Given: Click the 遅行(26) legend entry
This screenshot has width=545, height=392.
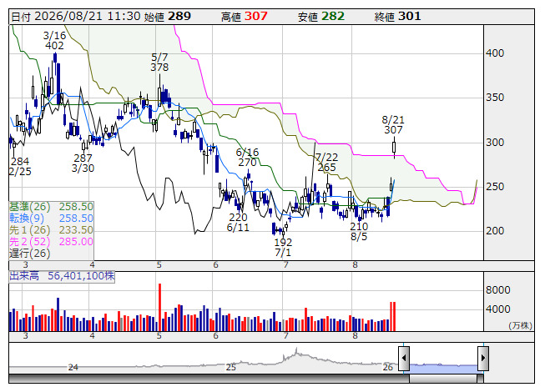Looking at the screenshot, I should pos(30,254).
